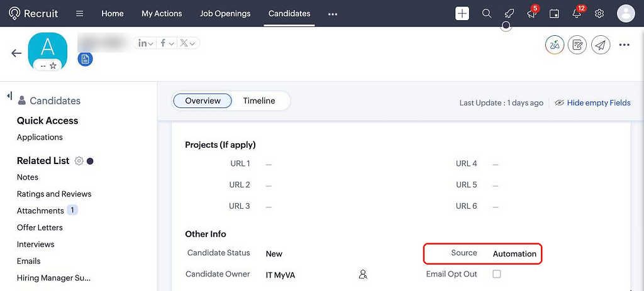Go back using the left arrow
Viewport: 644px width, 291px height.
point(16,53)
